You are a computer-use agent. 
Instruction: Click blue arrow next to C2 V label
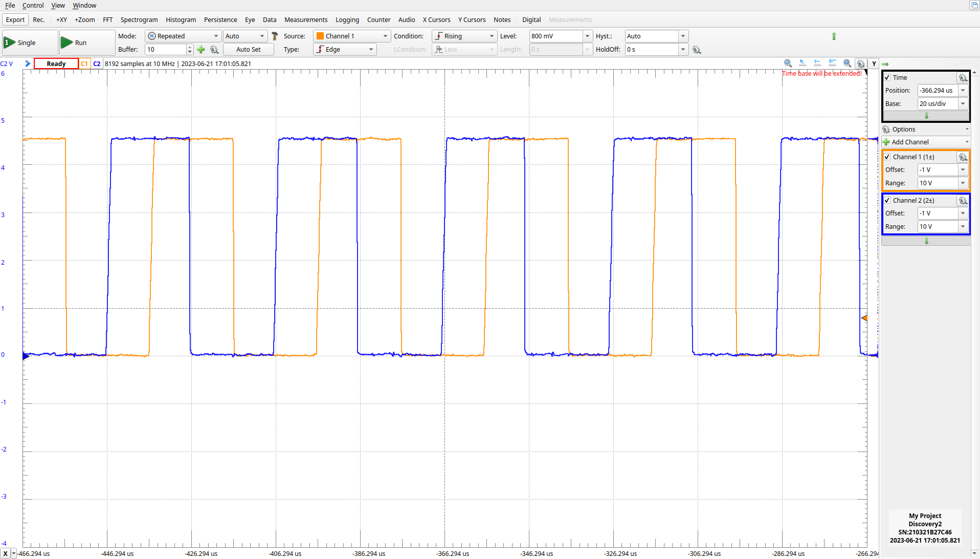[x=28, y=64]
